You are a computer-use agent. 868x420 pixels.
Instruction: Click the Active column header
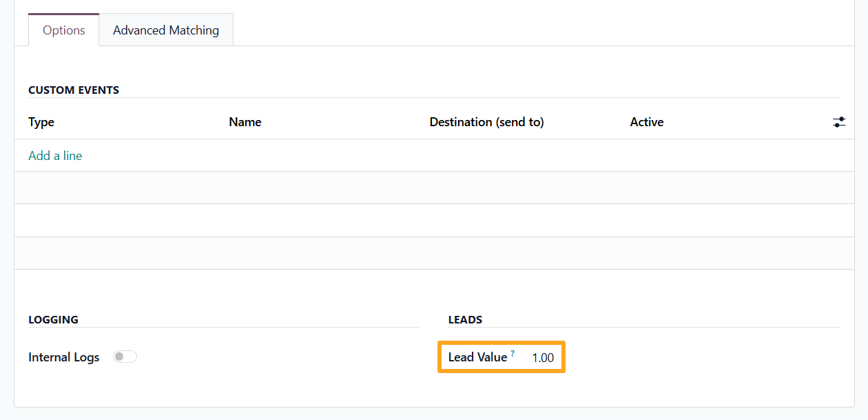coord(647,122)
